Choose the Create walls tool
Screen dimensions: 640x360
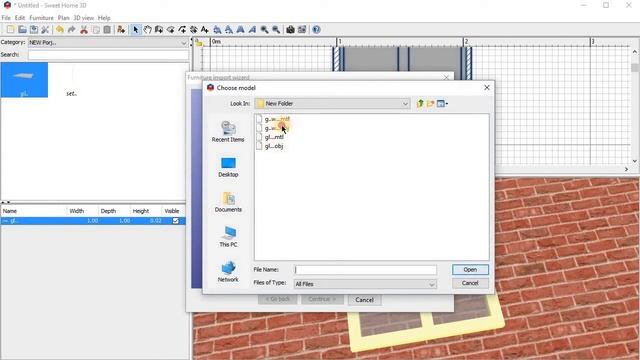159,30
